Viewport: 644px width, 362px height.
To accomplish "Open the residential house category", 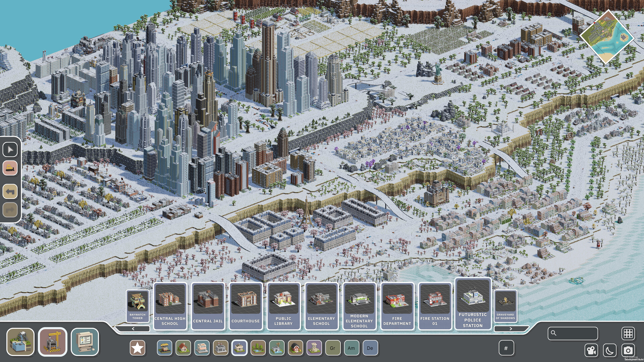I will pos(183,348).
